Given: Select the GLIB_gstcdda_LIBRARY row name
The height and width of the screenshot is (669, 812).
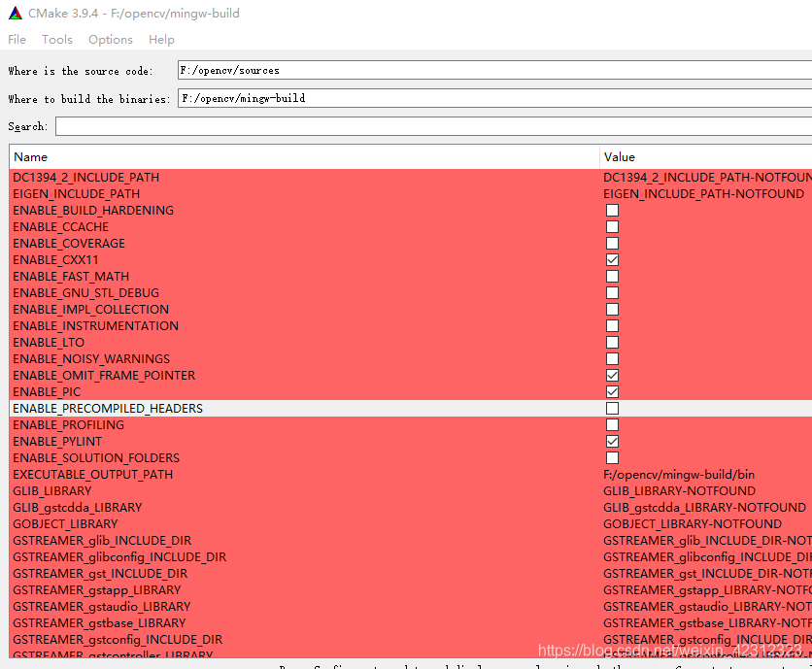Looking at the screenshot, I should pos(78,508).
